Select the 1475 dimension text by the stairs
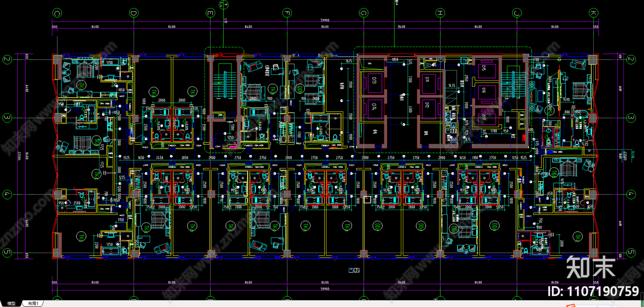The image size is (644, 307). pyautogui.click(x=452, y=85)
